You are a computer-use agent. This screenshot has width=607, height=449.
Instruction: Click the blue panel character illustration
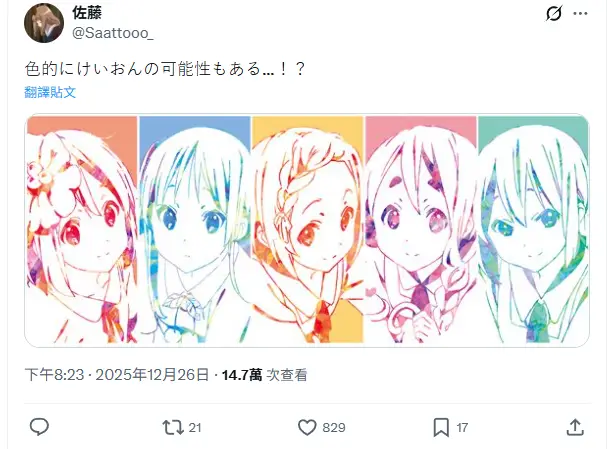pyautogui.click(x=194, y=229)
